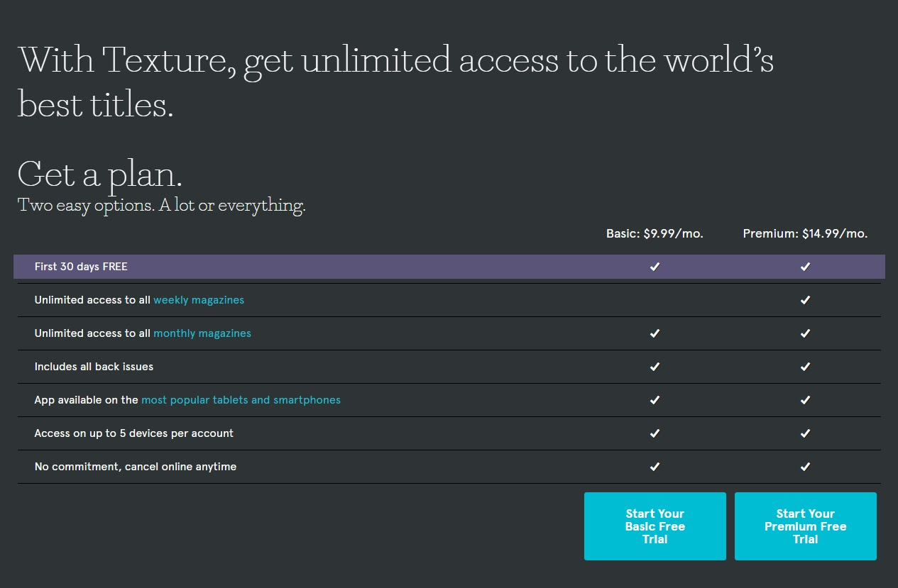Click Basic checkmark for back issues row

(655, 367)
